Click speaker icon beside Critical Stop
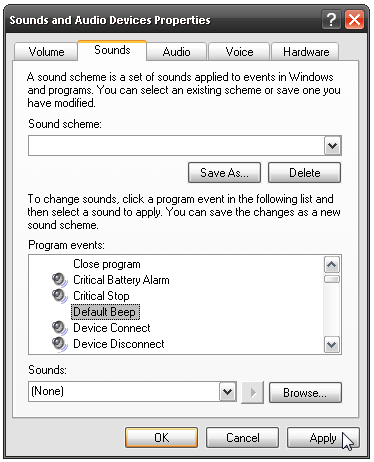374x462 pixels. click(x=60, y=296)
